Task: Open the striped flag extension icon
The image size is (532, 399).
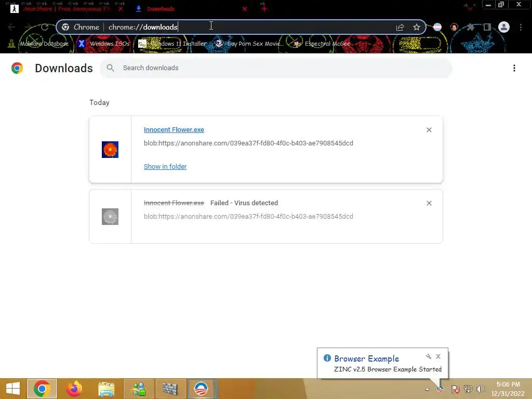Action: tap(437, 27)
